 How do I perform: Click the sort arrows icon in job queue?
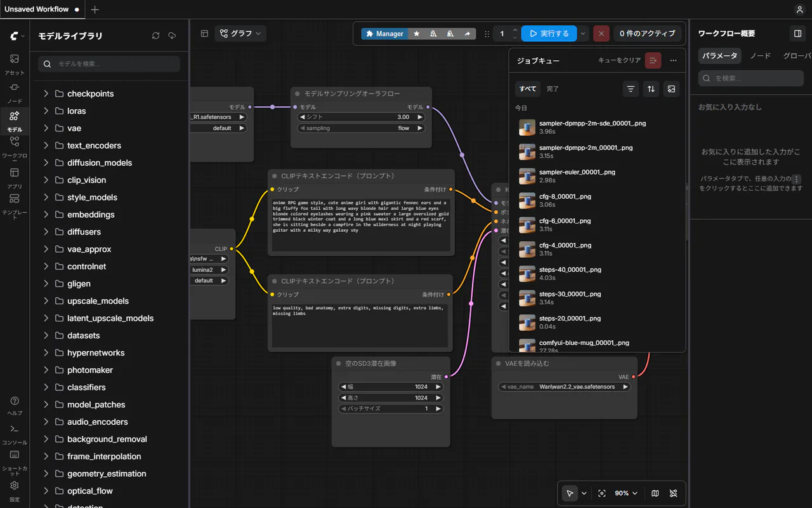pyautogui.click(x=651, y=89)
